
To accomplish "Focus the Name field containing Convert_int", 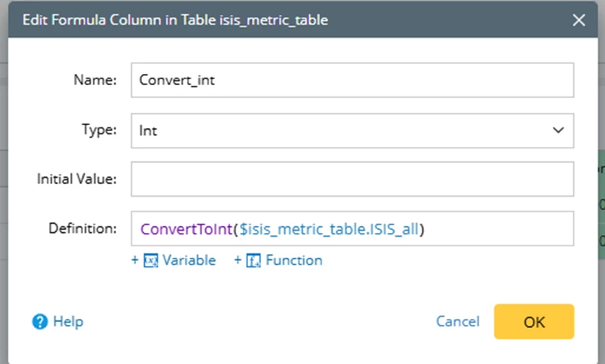I will [x=352, y=81].
